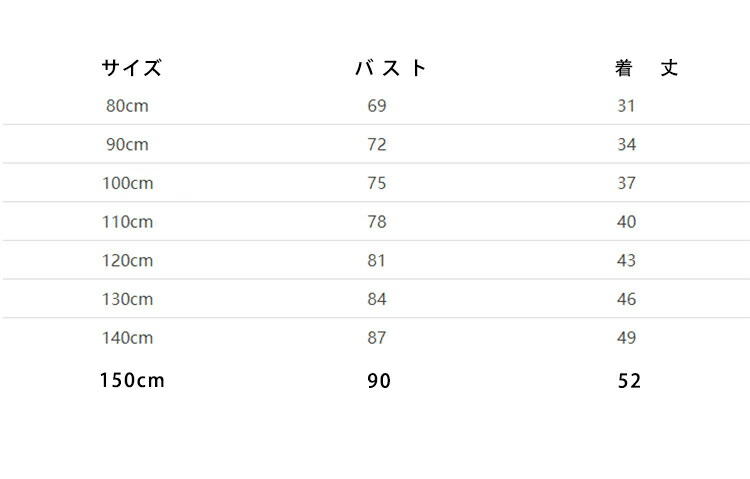
Task: Click the バスト column header
Action: coord(391,68)
